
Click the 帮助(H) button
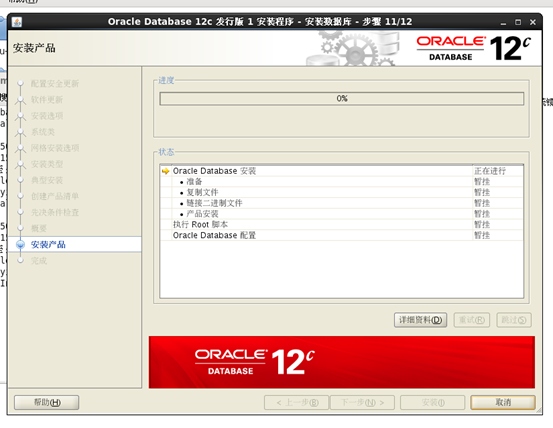[47, 402]
